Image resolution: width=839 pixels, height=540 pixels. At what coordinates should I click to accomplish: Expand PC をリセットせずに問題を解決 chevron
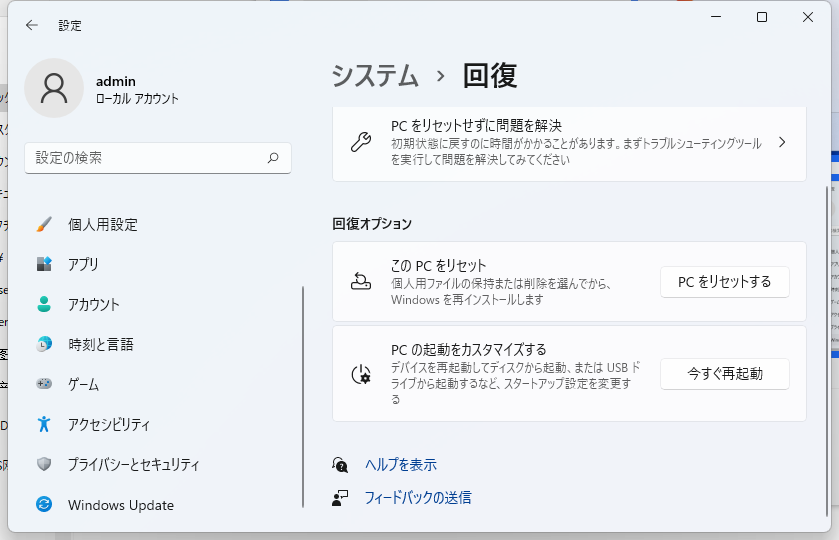(x=782, y=142)
